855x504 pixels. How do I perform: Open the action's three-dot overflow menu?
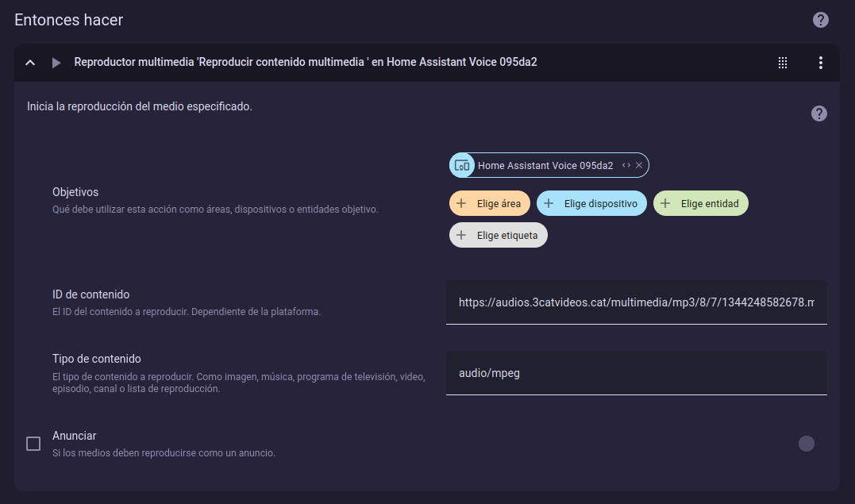coord(821,63)
